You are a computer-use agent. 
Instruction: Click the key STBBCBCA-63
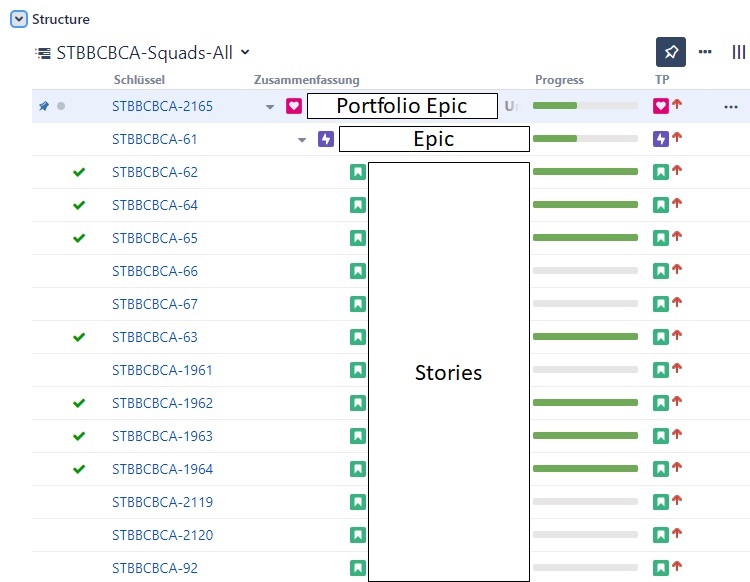point(154,337)
